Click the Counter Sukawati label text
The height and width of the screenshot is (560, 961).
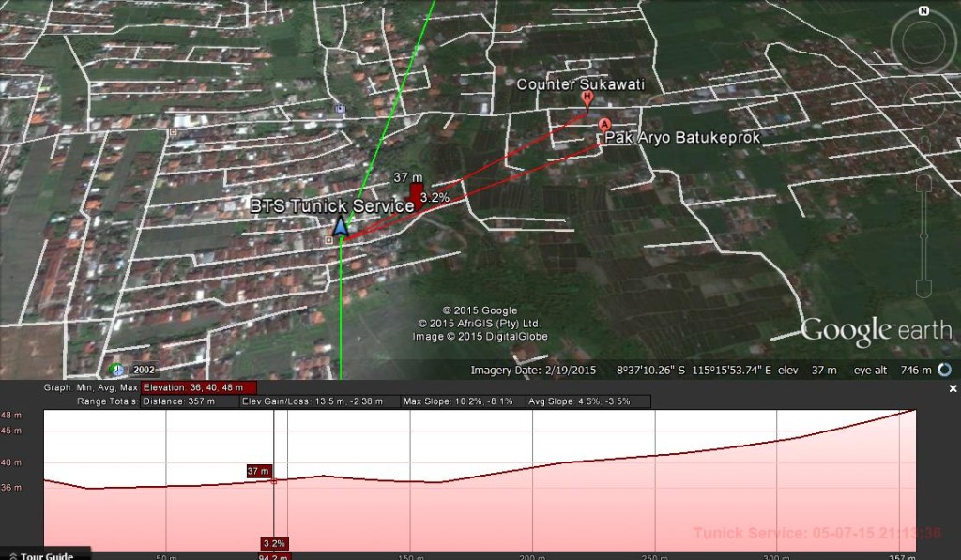[580, 84]
